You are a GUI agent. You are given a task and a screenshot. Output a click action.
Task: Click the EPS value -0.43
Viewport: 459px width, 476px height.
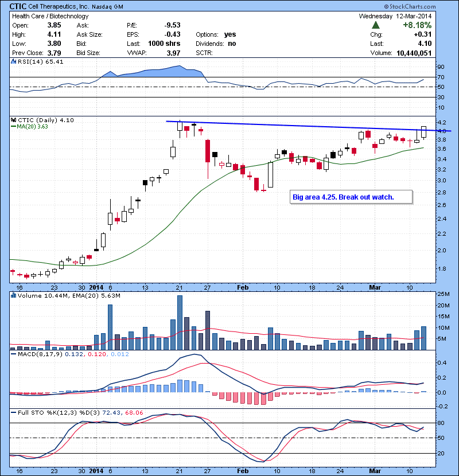[x=173, y=34]
